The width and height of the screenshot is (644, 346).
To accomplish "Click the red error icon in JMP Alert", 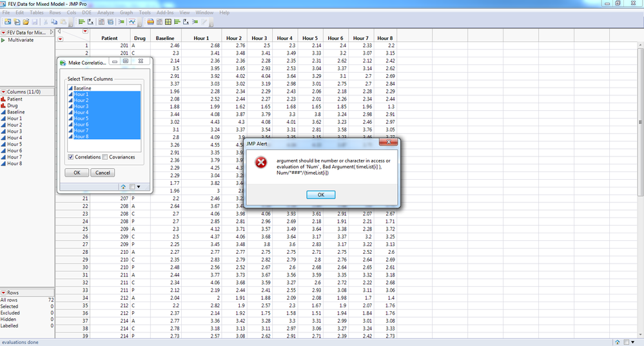I will (261, 162).
